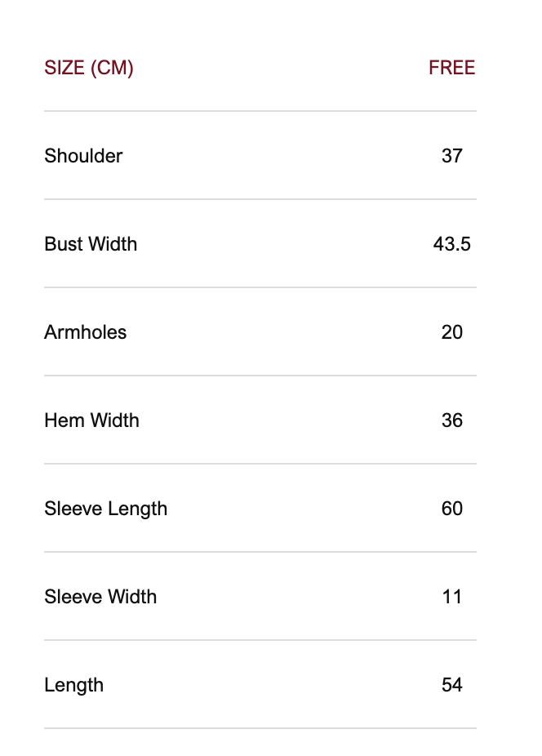This screenshot has width=542, height=756.
Task: Click the divider between Shoulder and Bust Width
Action: [x=260, y=199]
